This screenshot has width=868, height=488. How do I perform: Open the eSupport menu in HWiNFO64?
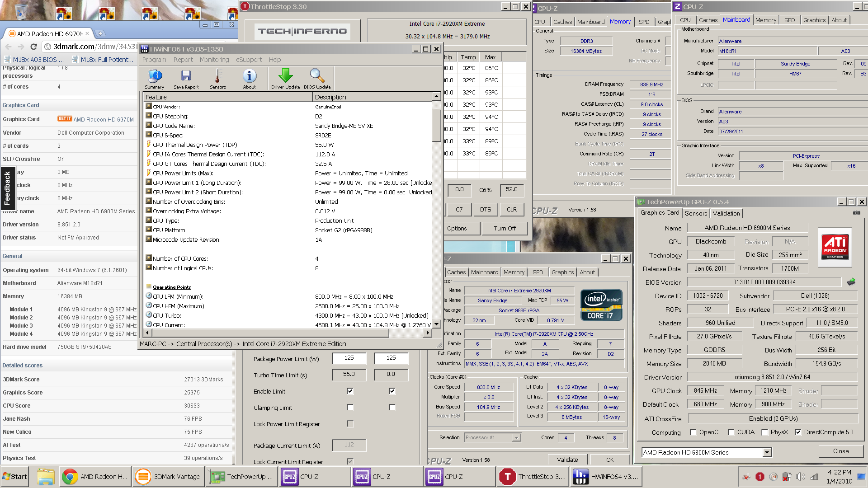249,60
